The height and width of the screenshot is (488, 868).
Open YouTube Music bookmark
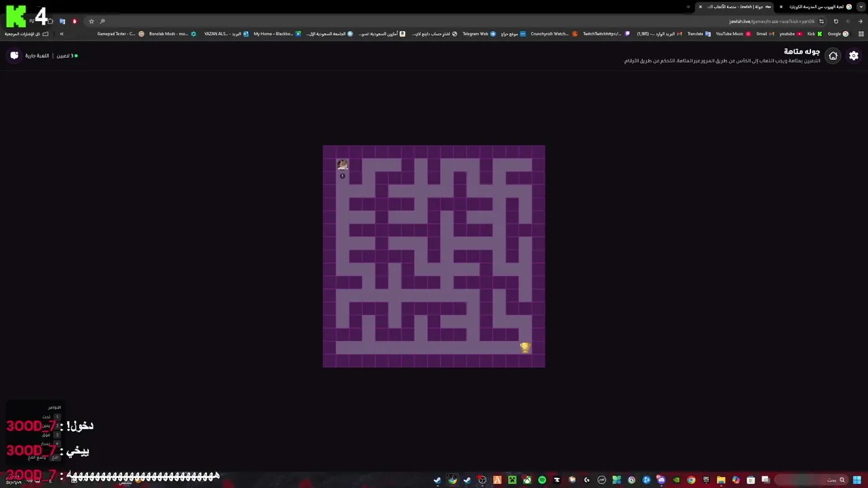(733, 34)
